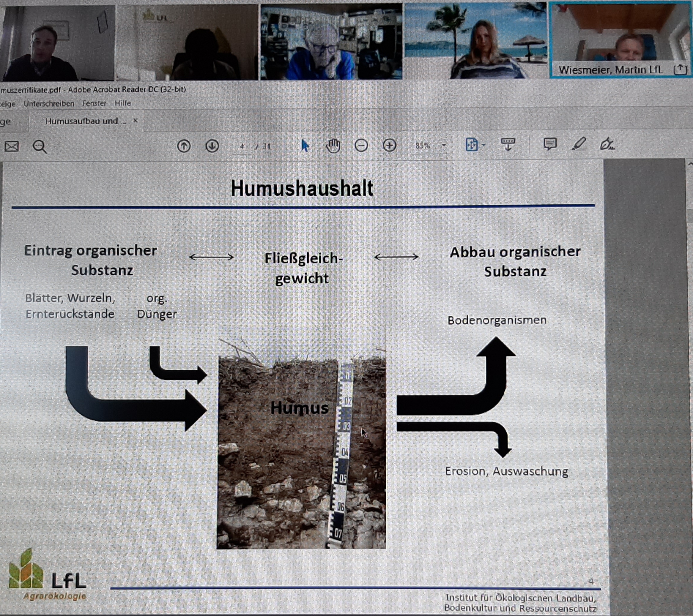Click the current page number field
Viewport: 693px width, 616px height.
pos(242,146)
